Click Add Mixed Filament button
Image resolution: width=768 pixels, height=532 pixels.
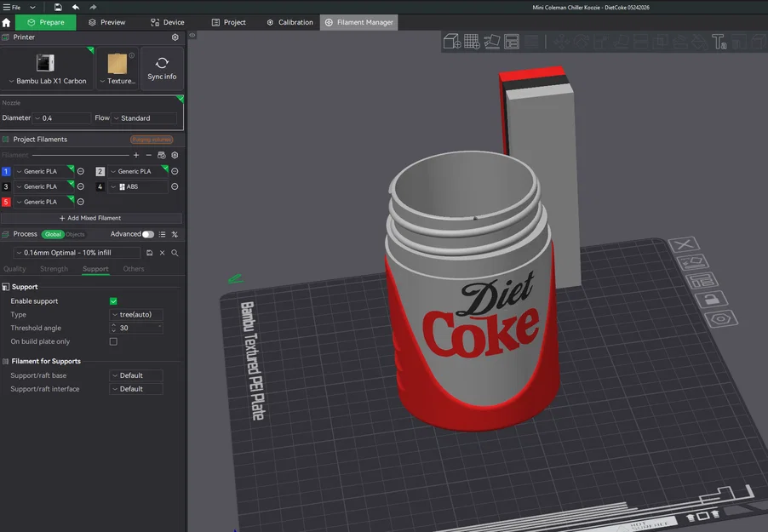91,218
